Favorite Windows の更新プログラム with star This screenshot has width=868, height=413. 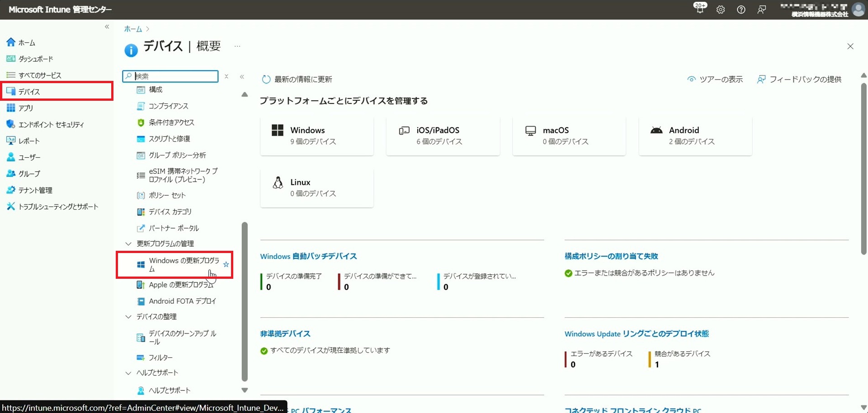click(226, 264)
